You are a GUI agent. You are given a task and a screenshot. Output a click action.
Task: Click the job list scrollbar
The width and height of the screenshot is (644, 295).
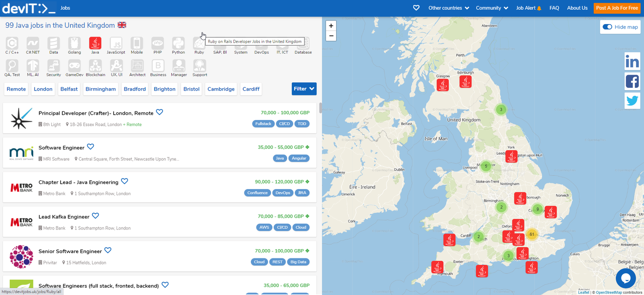pyautogui.click(x=320, y=108)
